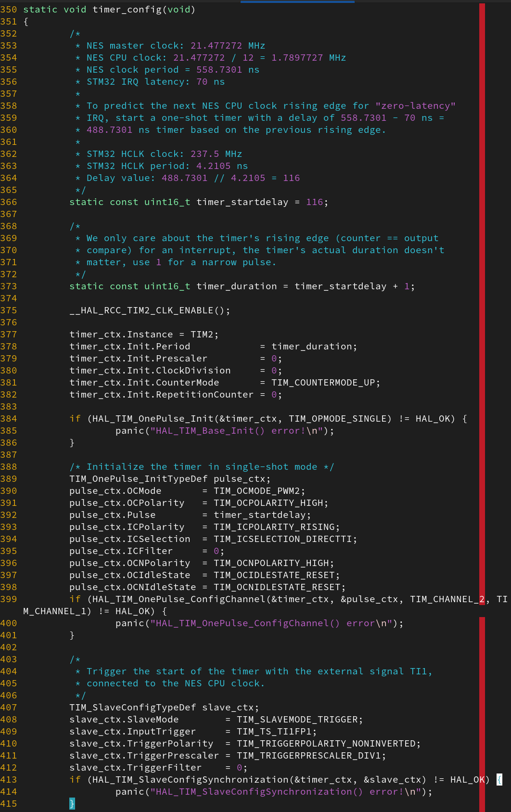Click the highlighted closing brace on line 415
This screenshot has height=812, width=511.
(72, 803)
